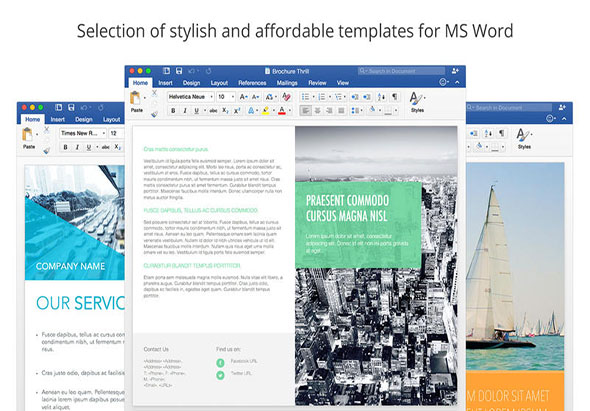Toggle Underline in left background window

[89, 147]
